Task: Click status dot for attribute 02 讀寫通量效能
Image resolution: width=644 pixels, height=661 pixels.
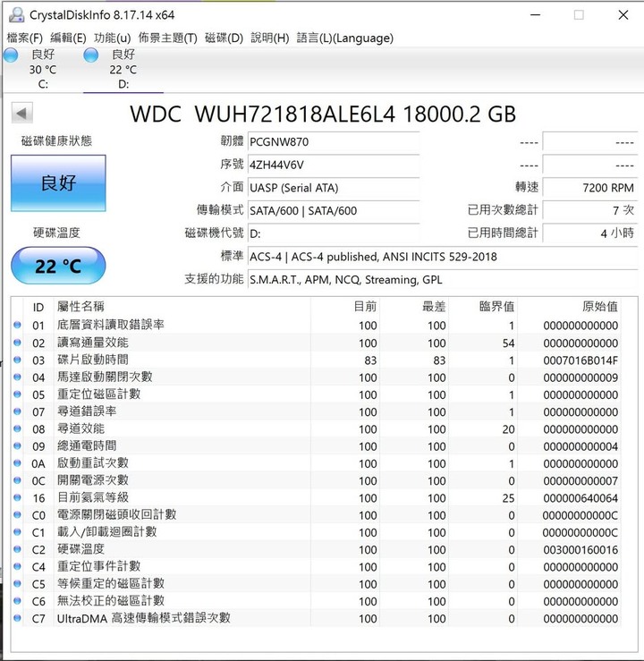Action: click(x=17, y=343)
